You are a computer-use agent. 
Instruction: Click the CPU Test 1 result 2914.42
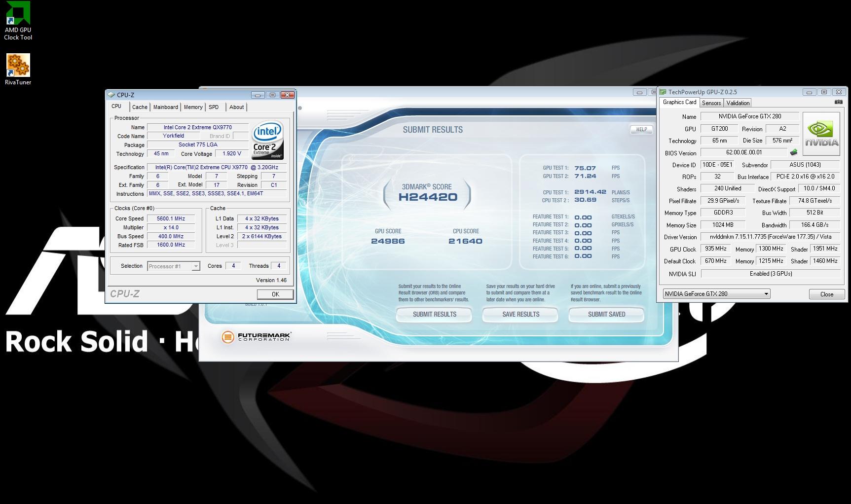pyautogui.click(x=590, y=192)
